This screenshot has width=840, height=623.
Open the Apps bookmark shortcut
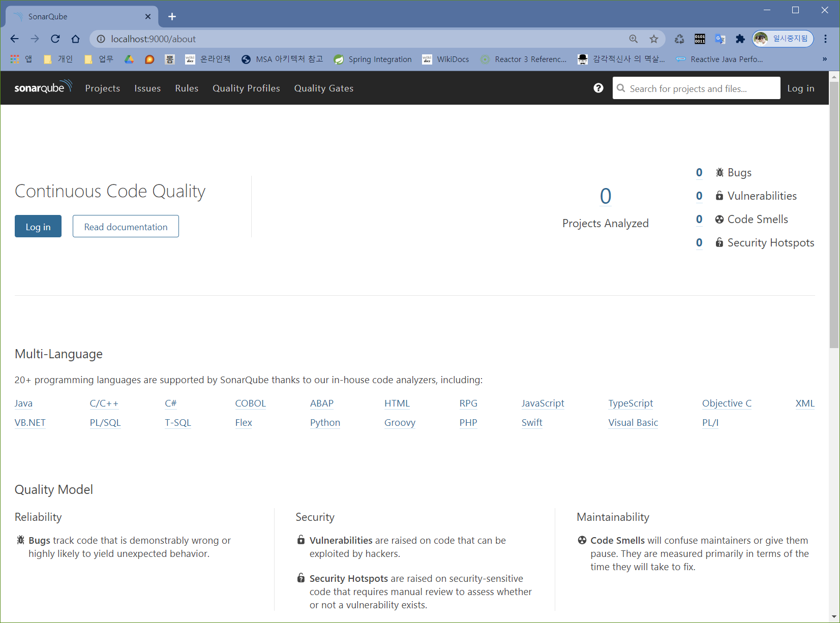21,59
